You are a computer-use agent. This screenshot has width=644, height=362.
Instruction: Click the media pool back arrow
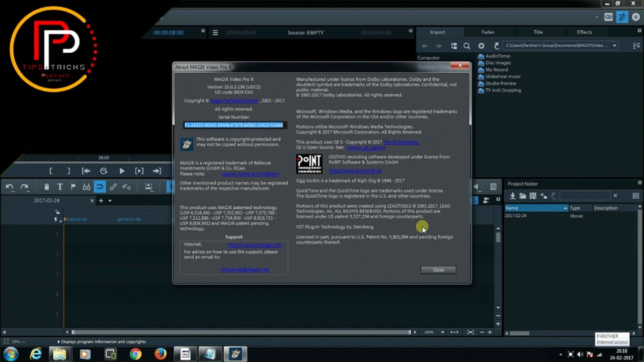(x=425, y=46)
